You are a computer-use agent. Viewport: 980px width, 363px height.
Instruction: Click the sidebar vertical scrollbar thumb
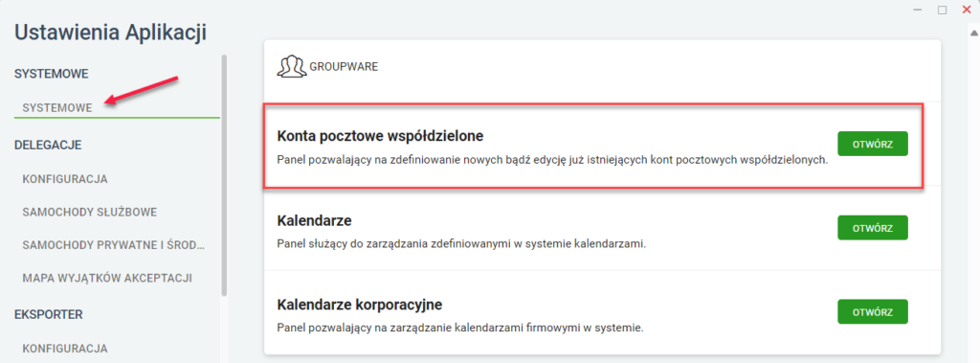click(224, 175)
